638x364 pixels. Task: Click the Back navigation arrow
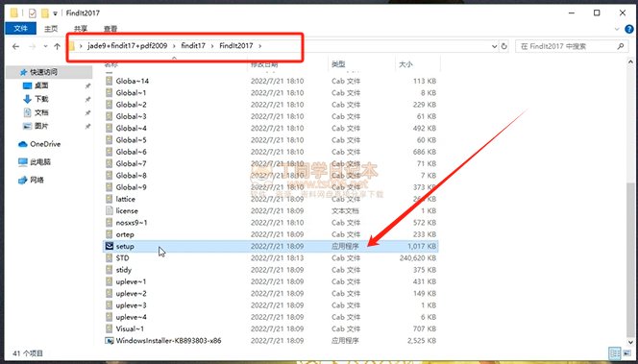(16, 46)
